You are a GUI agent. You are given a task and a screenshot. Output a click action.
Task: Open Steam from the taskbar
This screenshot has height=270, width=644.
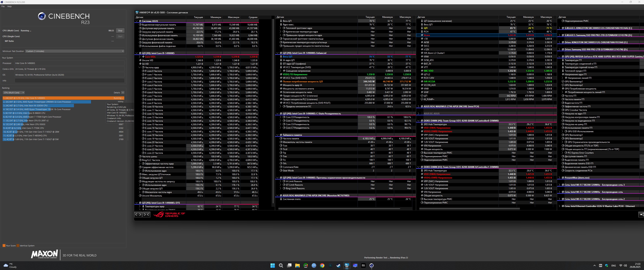click(x=338, y=265)
